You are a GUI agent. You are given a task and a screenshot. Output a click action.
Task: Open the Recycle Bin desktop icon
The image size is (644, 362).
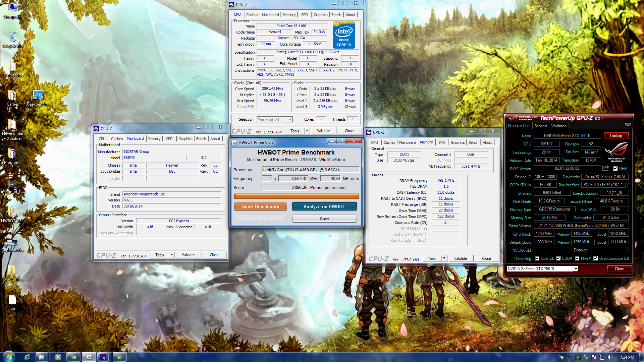pos(13,40)
